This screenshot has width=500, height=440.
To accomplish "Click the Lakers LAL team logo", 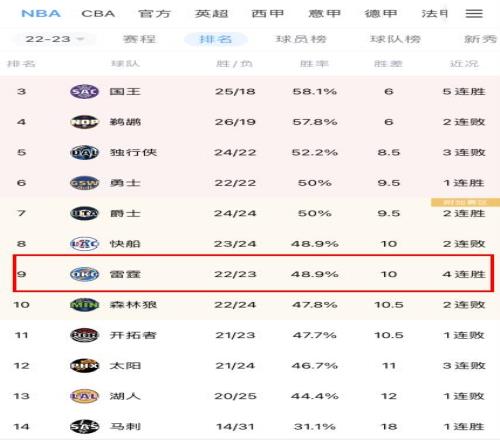I will pyautogui.click(x=85, y=396).
